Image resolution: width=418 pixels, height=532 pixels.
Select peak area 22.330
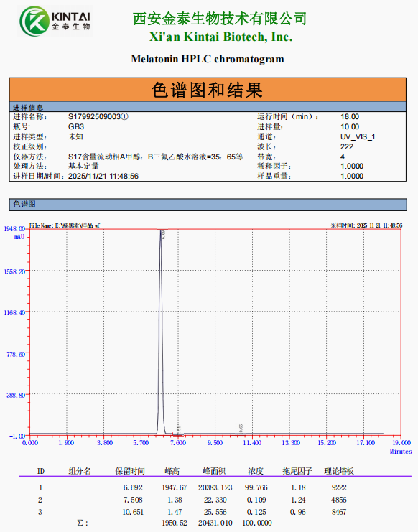(215, 500)
